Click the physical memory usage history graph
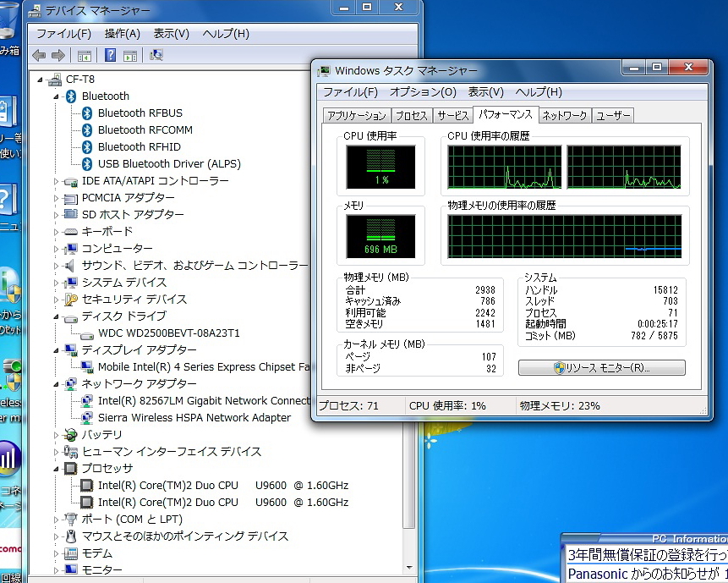 tap(565, 236)
